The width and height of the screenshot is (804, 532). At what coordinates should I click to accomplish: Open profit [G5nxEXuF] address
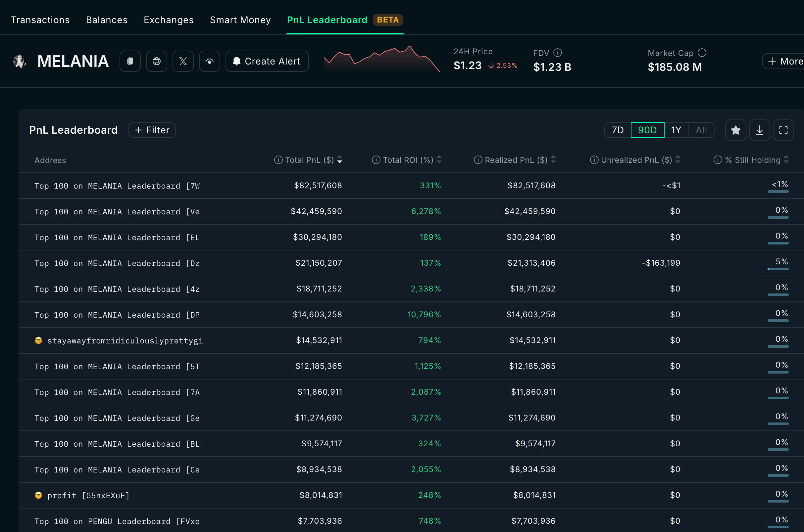pyautogui.click(x=88, y=495)
